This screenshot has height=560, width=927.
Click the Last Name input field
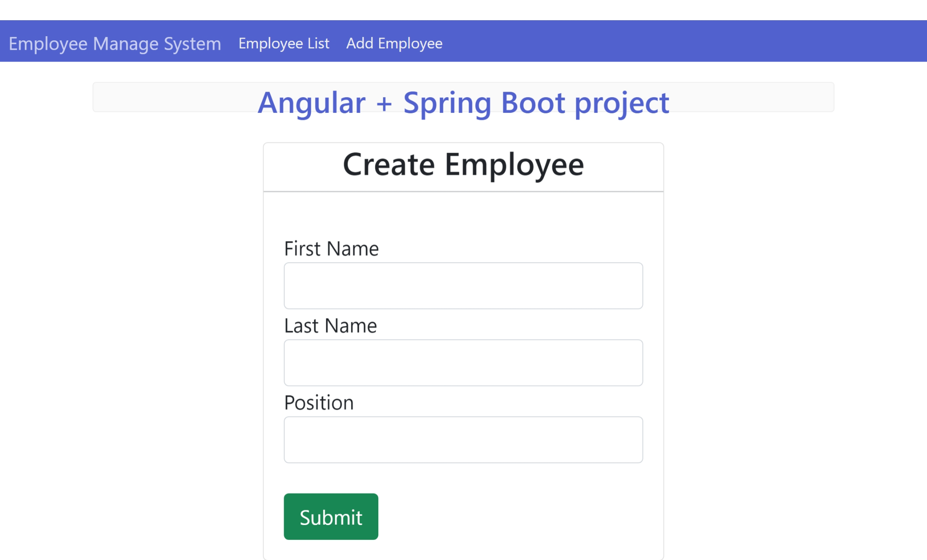click(463, 362)
